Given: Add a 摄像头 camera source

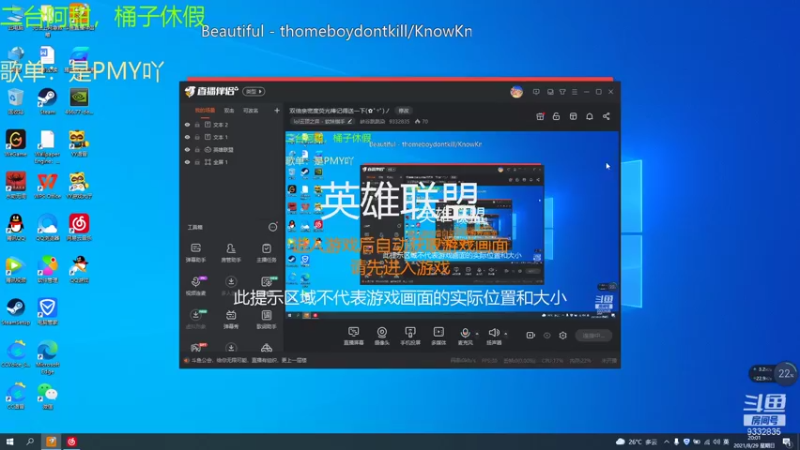Looking at the screenshot, I should pos(382,336).
